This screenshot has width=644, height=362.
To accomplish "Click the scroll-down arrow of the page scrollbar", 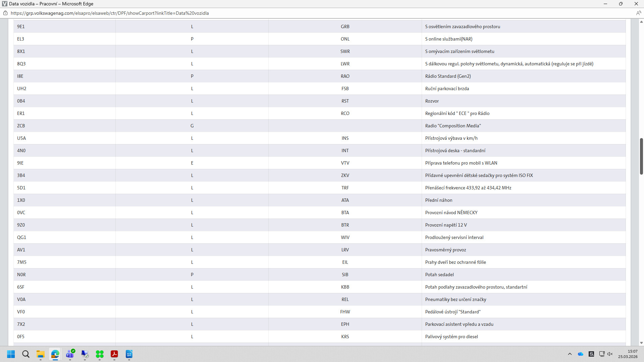I will click(x=641, y=343).
